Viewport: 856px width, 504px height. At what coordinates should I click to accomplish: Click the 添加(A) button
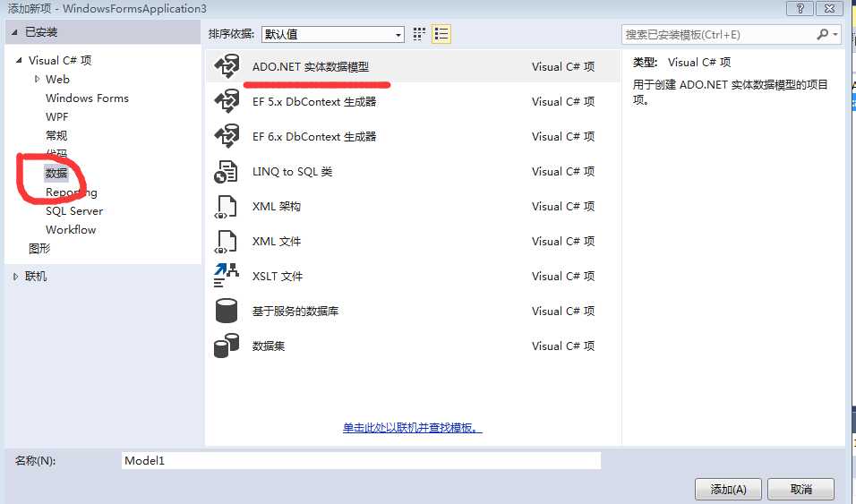(728, 490)
